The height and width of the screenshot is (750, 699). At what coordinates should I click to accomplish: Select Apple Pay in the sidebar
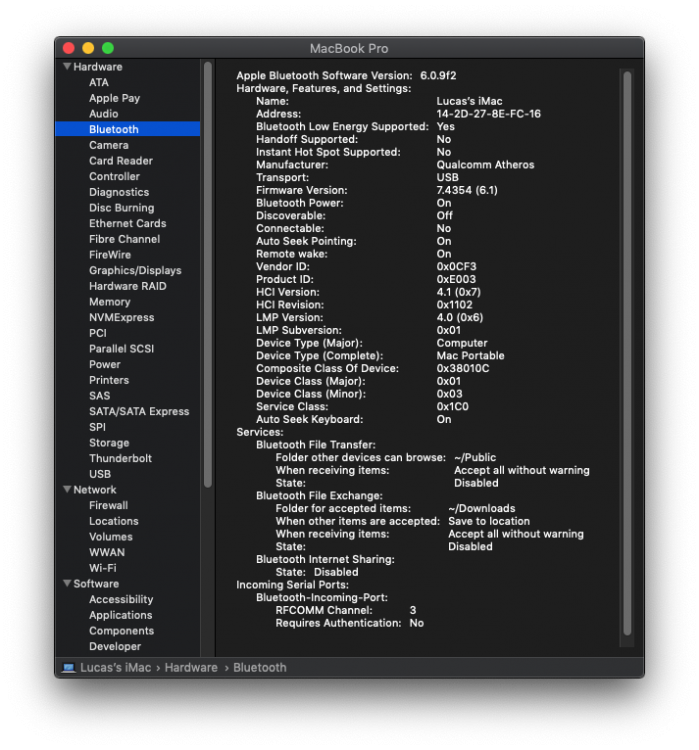coord(114,98)
